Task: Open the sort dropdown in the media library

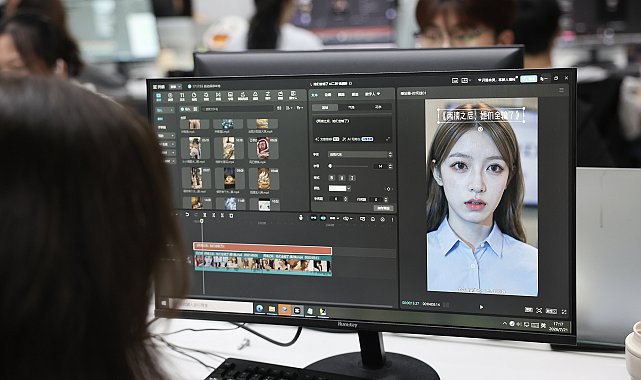Action: click(289, 108)
